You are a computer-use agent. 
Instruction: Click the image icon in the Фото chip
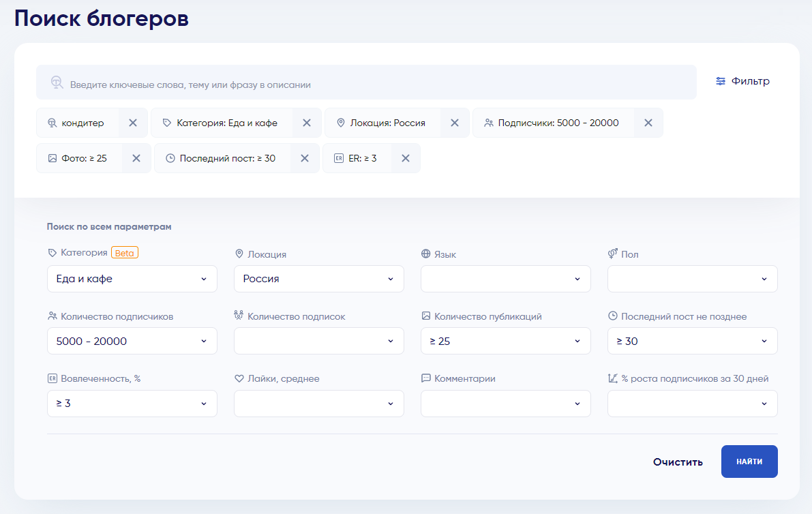click(52, 158)
